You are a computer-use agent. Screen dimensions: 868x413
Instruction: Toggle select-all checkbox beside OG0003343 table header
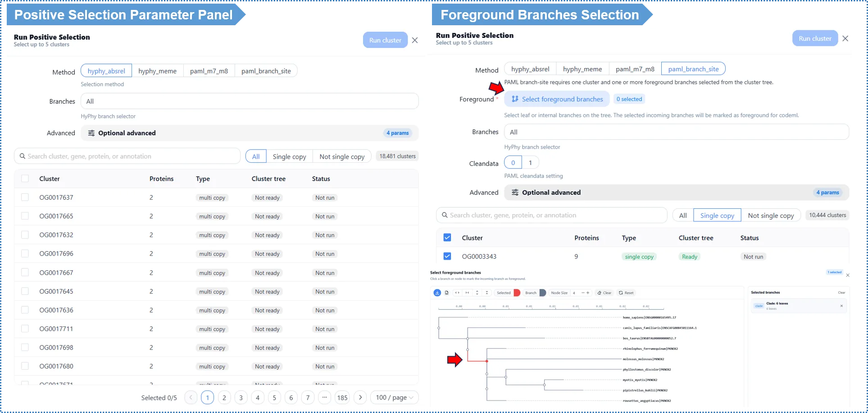click(x=447, y=238)
